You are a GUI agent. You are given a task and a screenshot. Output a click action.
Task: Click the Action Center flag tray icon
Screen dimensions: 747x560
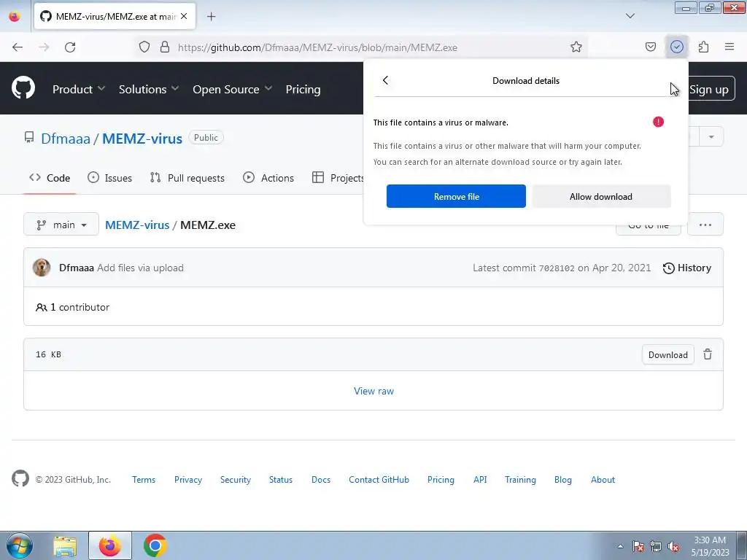[x=638, y=547]
